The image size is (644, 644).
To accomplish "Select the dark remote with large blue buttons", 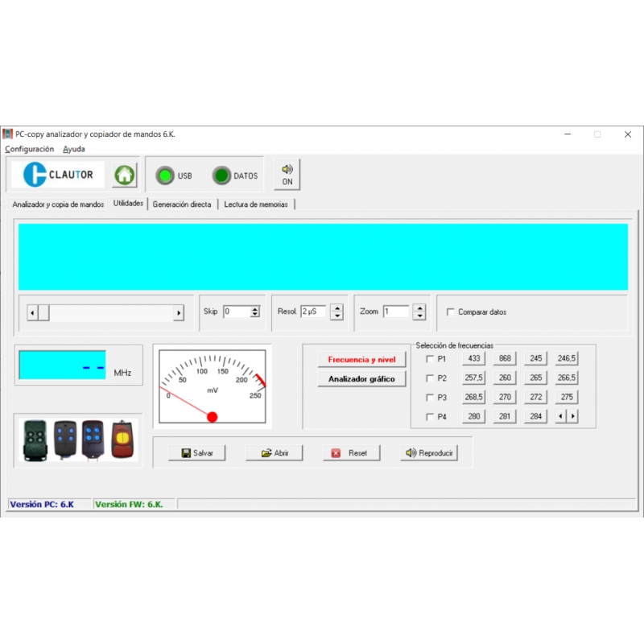I will point(93,439).
